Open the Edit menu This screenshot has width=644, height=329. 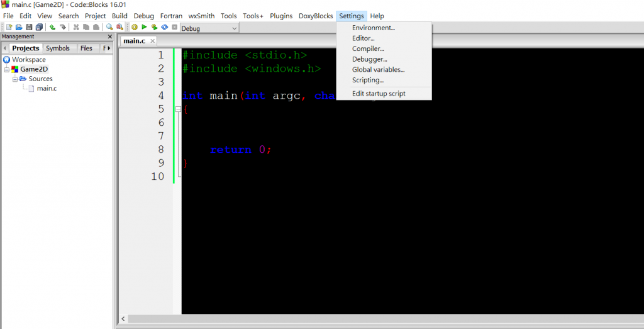click(x=25, y=16)
